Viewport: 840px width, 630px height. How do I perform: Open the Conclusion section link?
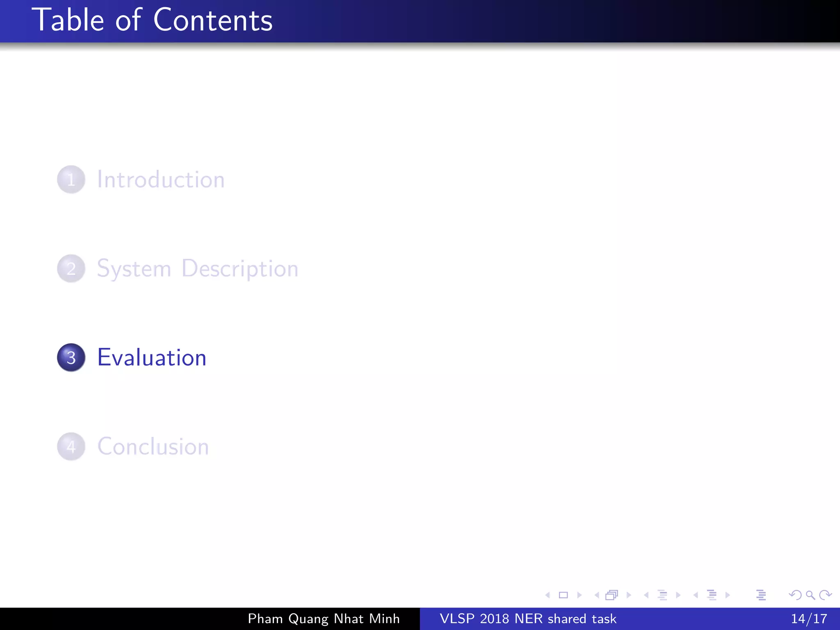[x=153, y=447]
